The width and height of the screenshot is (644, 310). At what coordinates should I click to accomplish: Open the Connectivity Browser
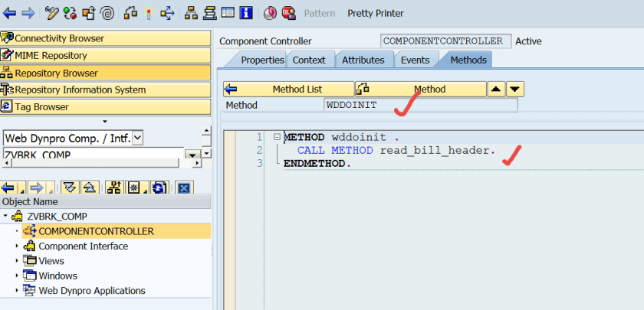pos(106,38)
